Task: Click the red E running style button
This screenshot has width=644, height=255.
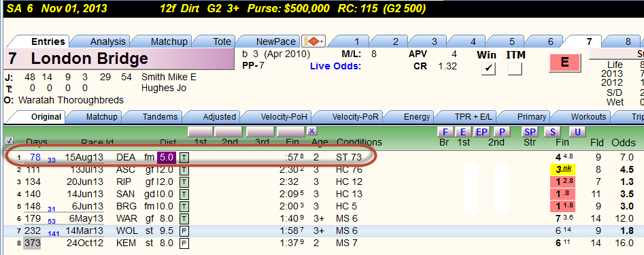Action: pyautogui.click(x=564, y=63)
